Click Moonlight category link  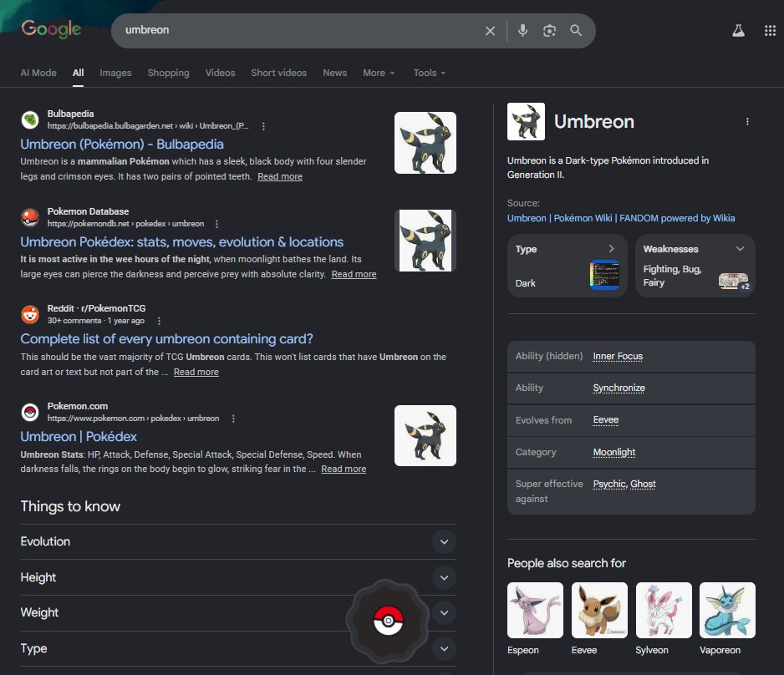(x=614, y=452)
